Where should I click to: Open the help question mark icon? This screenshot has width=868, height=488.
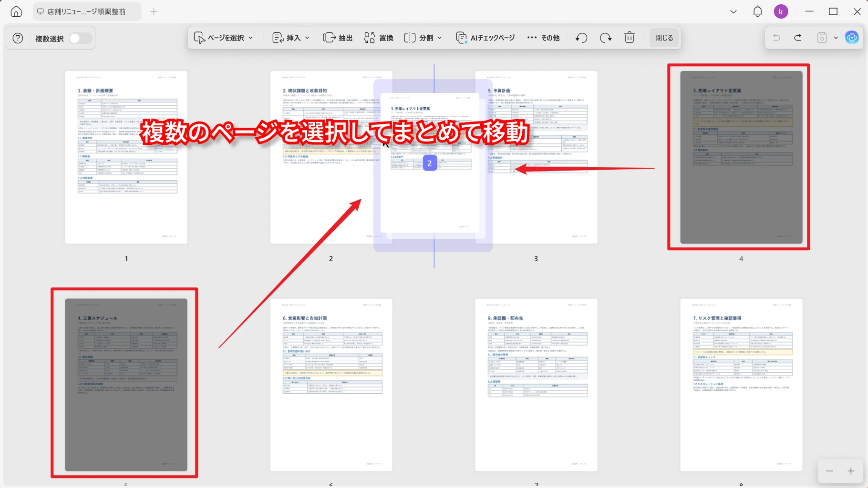(x=18, y=38)
